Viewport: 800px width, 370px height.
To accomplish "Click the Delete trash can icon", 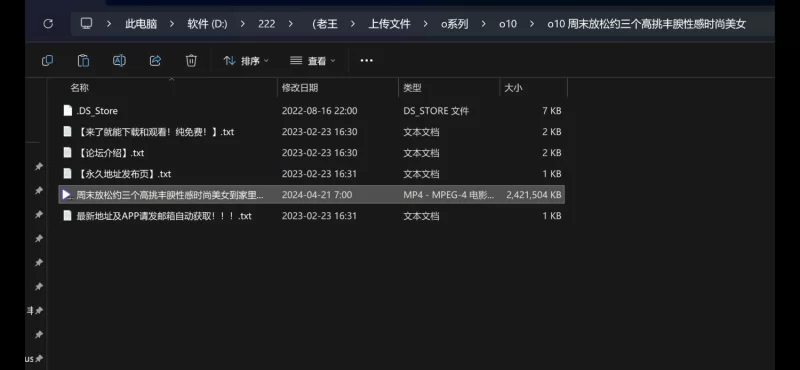I will [x=191, y=61].
